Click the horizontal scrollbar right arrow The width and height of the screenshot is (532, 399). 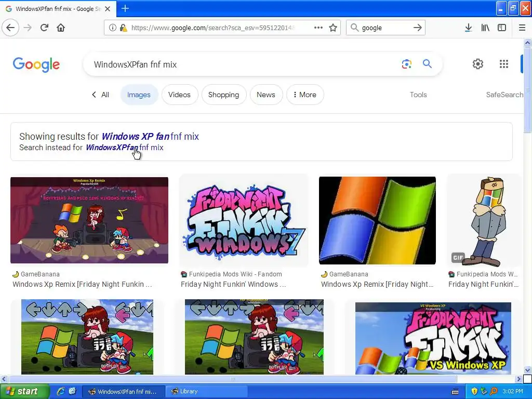[x=518, y=379]
